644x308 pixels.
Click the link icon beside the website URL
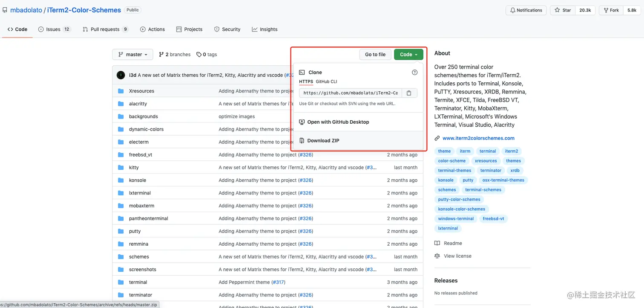pos(437,138)
